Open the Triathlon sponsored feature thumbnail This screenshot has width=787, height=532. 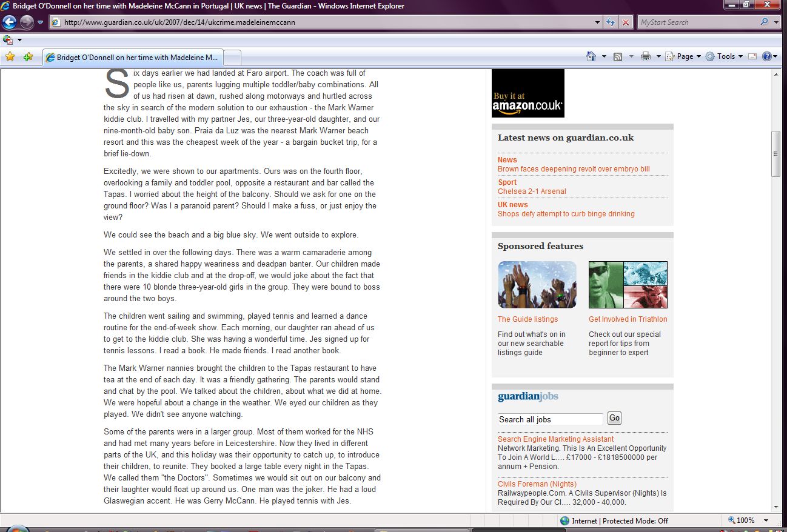(x=628, y=285)
